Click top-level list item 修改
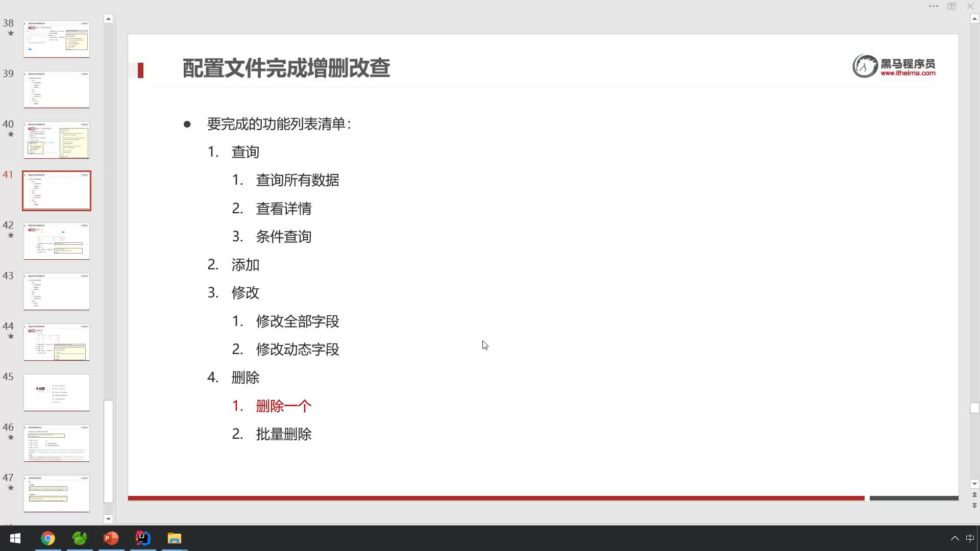The width and height of the screenshot is (980, 551). (246, 293)
